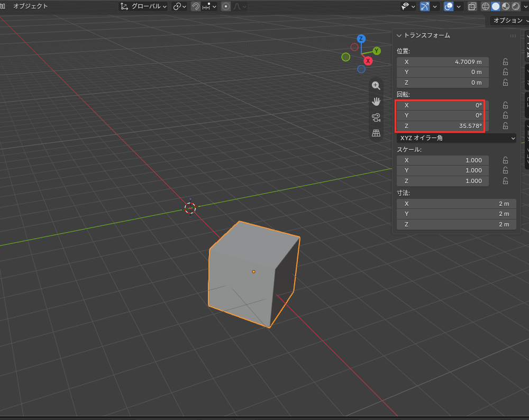Click the hand pan view icon

coord(376,101)
